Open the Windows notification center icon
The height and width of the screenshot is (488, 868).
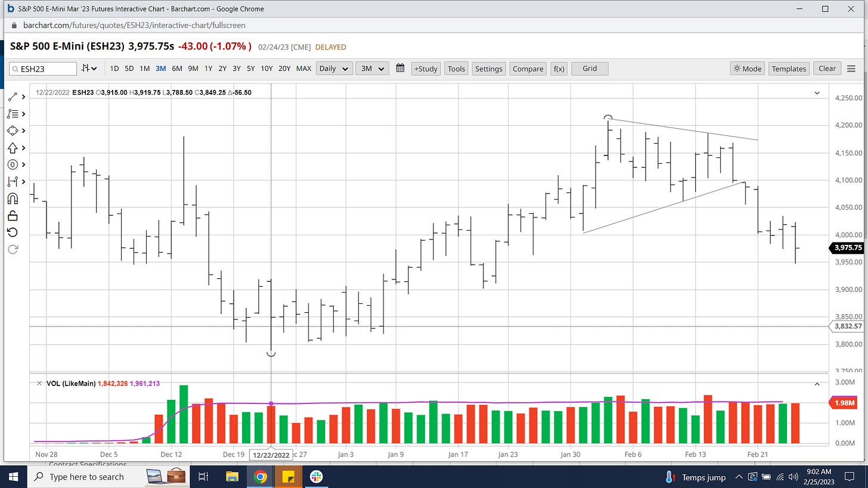850,477
